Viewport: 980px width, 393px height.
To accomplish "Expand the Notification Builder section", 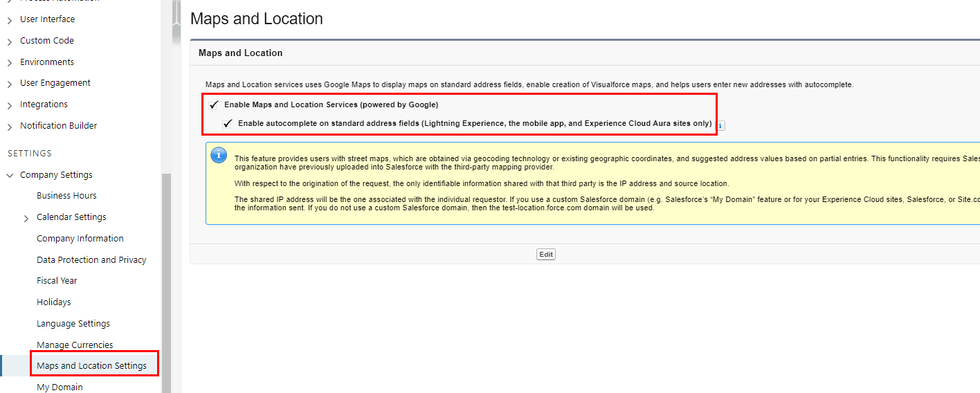I will [x=10, y=127].
